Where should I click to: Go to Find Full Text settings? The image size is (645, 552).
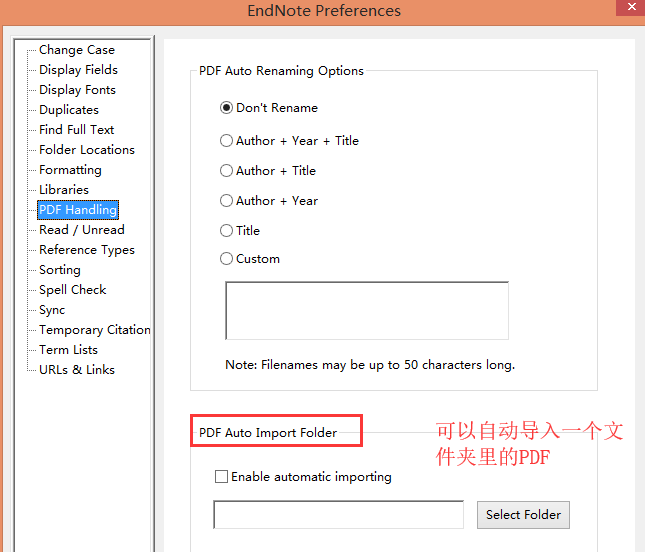(x=77, y=130)
